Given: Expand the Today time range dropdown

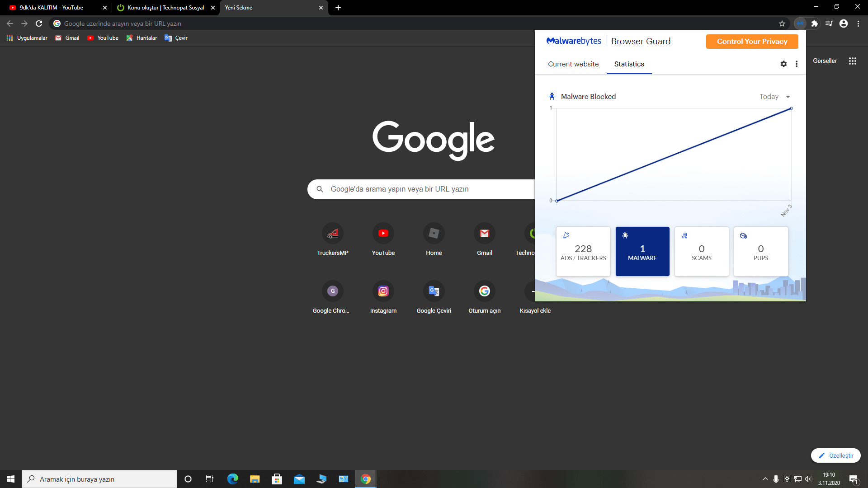Looking at the screenshot, I should pyautogui.click(x=775, y=97).
